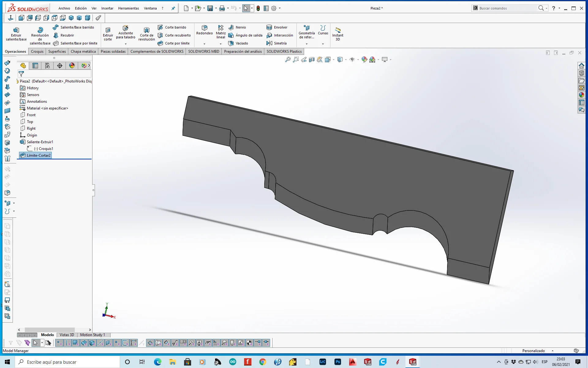Toggle visibility of Sensors
588x368 pixels.
point(33,94)
